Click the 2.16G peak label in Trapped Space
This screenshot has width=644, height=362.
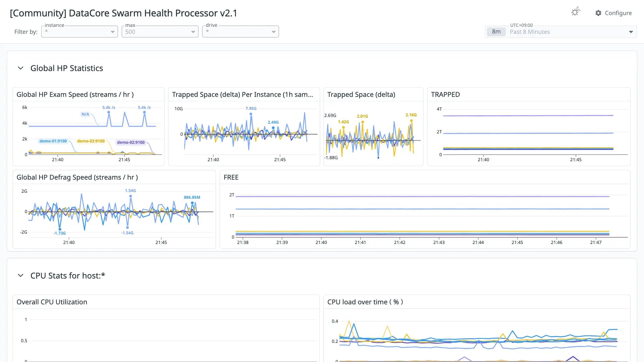click(411, 115)
